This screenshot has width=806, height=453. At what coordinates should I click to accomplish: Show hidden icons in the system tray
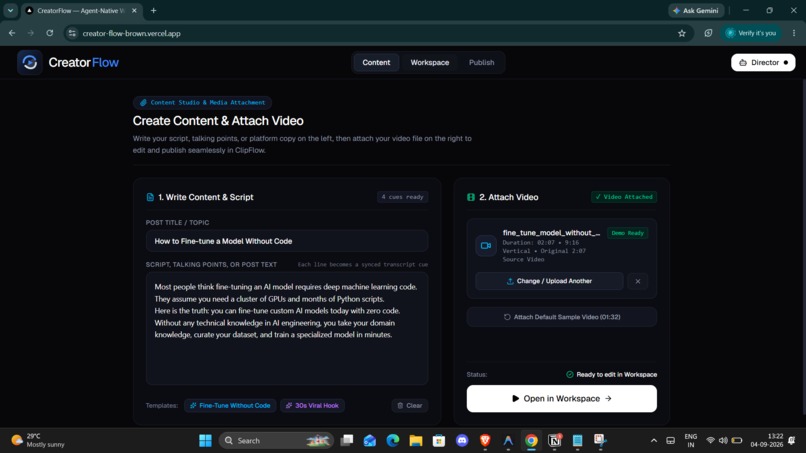653,441
